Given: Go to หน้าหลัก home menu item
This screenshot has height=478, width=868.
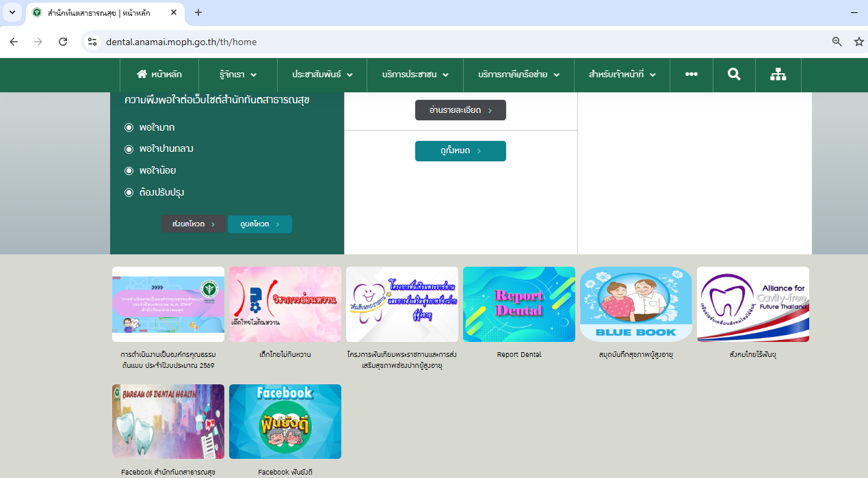Looking at the screenshot, I should click(x=159, y=75).
